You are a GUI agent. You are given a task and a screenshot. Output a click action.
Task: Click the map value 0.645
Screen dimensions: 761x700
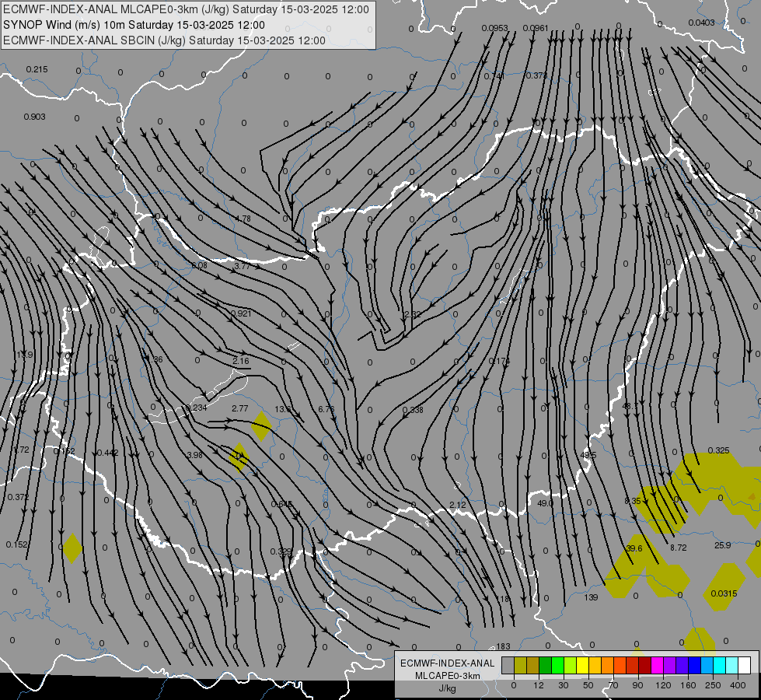click(281, 504)
